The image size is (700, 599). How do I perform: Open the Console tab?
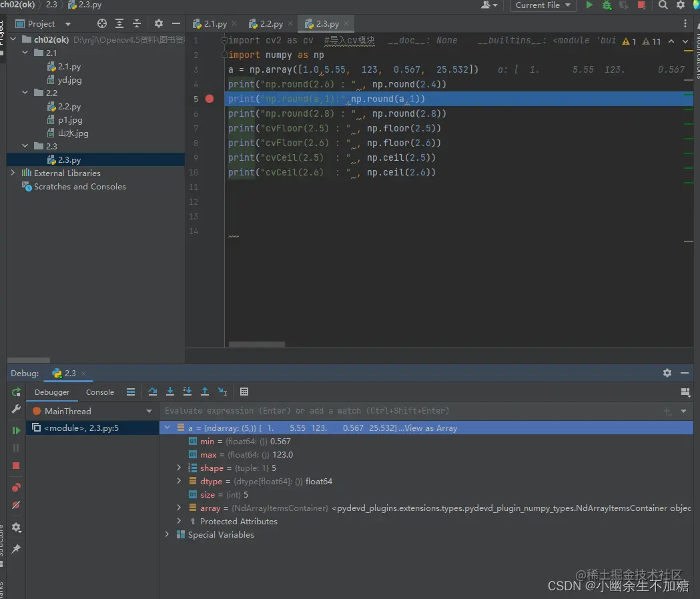tap(100, 392)
